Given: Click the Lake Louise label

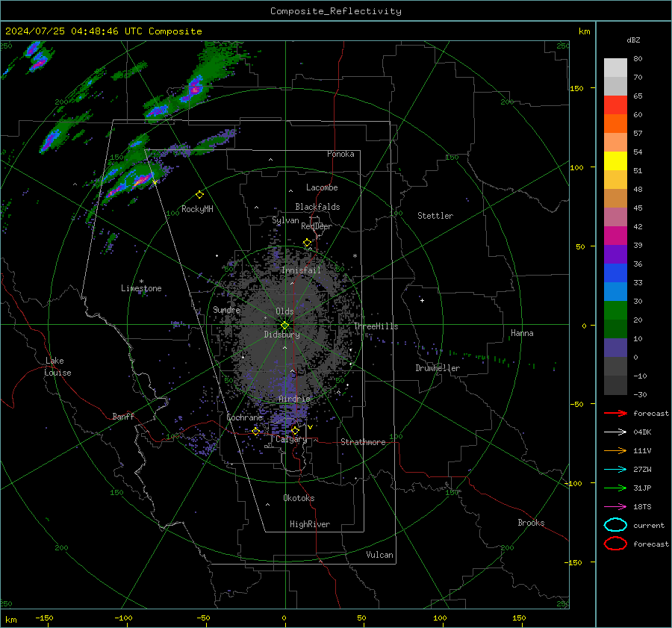Looking at the screenshot, I should (58, 367).
